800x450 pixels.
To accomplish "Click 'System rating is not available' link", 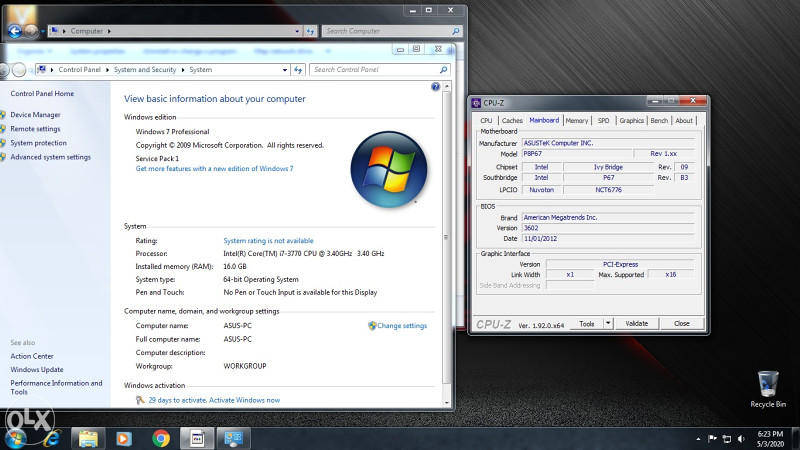I will point(268,241).
